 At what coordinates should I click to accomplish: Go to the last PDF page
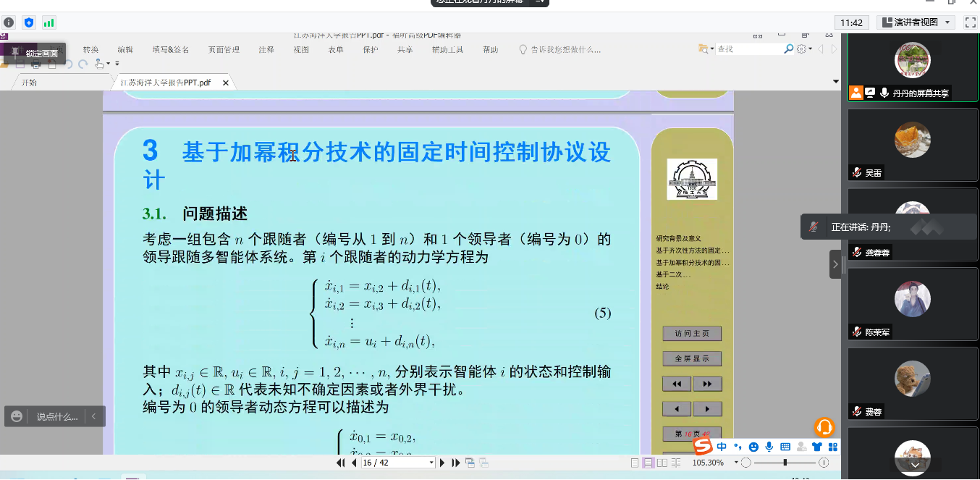tap(456, 463)
